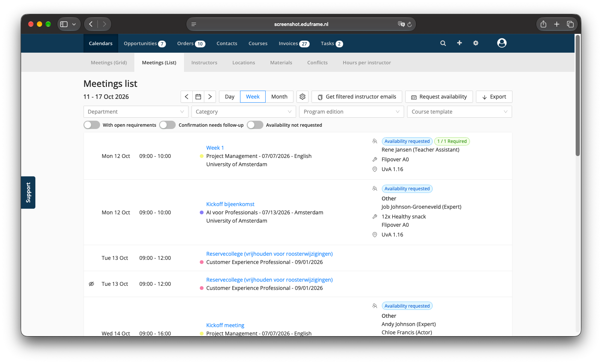Open meetings list settings gear
The height and width of the screenshot is (364, 602).
pyautogui.click(x=303, y=97)
